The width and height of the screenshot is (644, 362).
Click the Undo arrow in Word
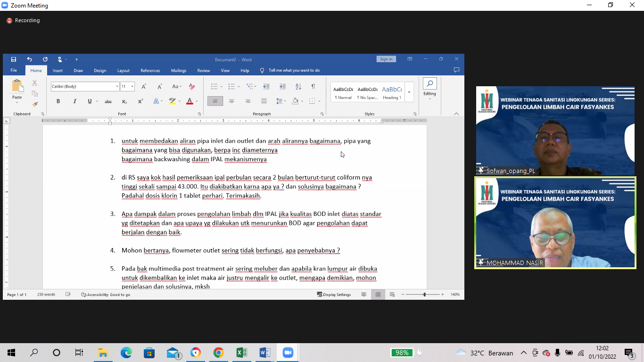point(29,59)
